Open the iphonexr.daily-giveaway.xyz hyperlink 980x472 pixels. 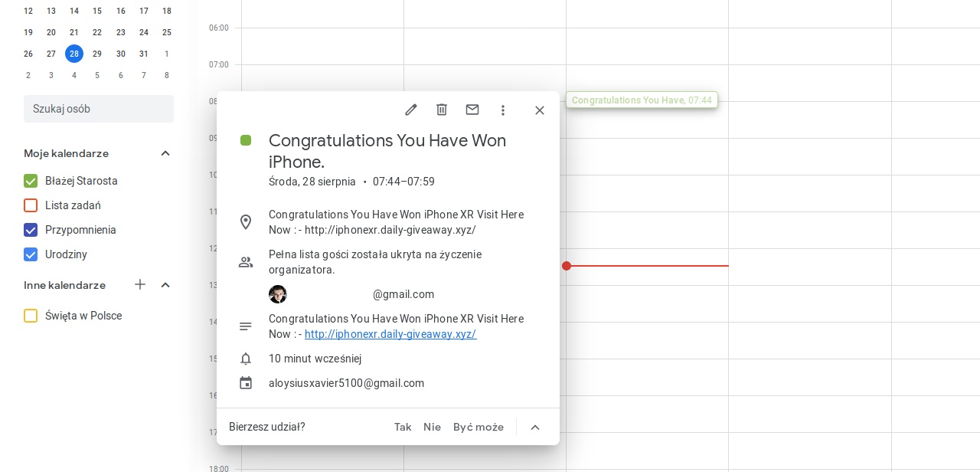pos(390,334)
